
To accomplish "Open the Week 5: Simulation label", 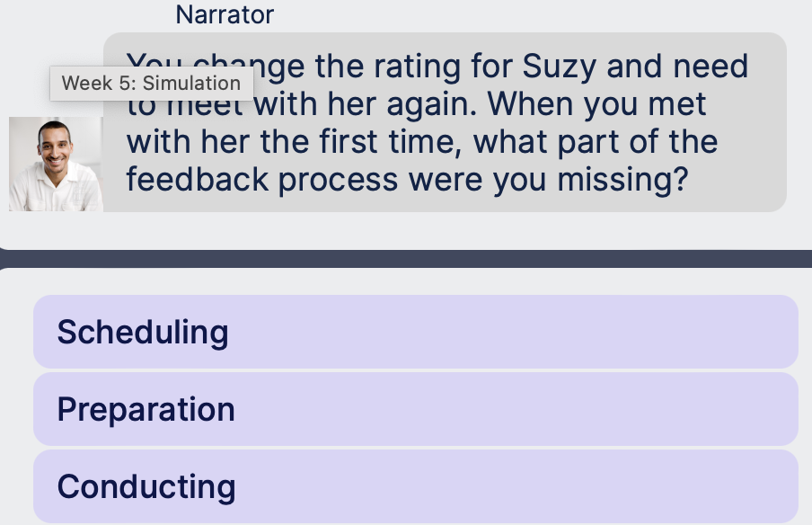I will 151,84.
